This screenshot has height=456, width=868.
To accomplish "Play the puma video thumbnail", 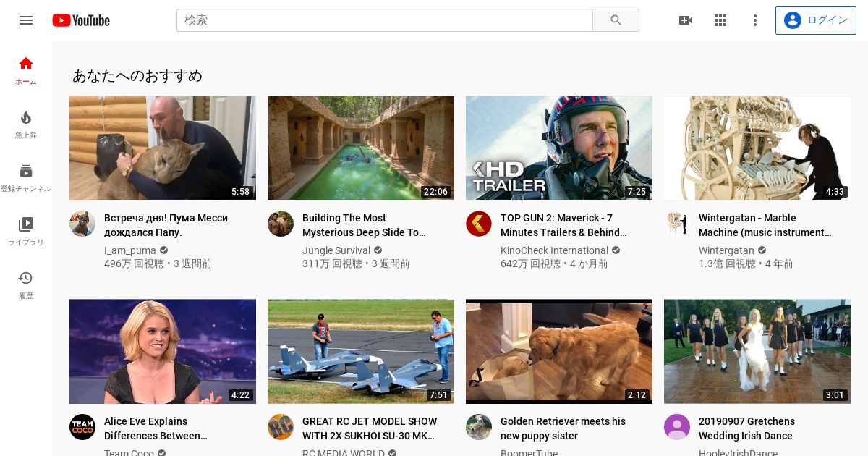I will tap(163, 148).
